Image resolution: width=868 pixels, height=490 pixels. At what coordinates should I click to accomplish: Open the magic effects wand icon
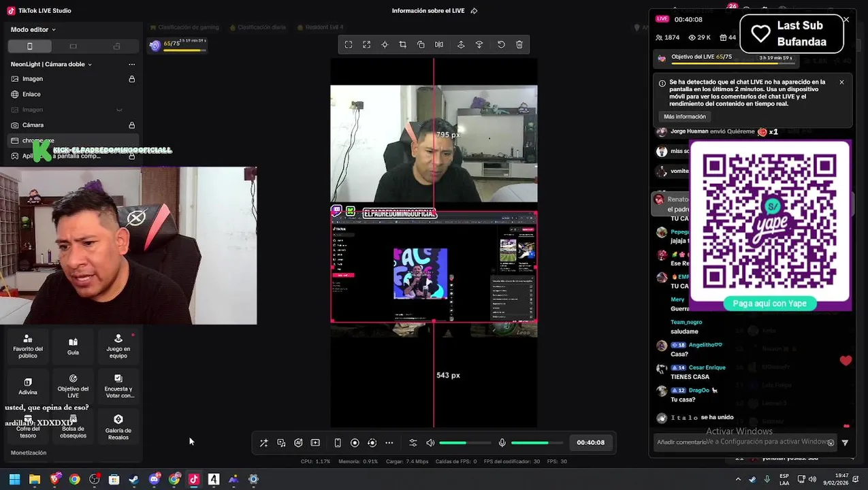coord(264,442)
